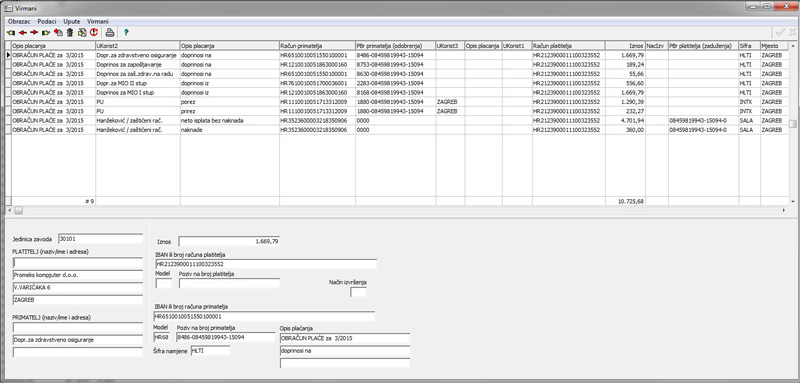Click the Mjesto column header
The width and height of the screenshot is (800, 383).
click(x=774, y=46)
